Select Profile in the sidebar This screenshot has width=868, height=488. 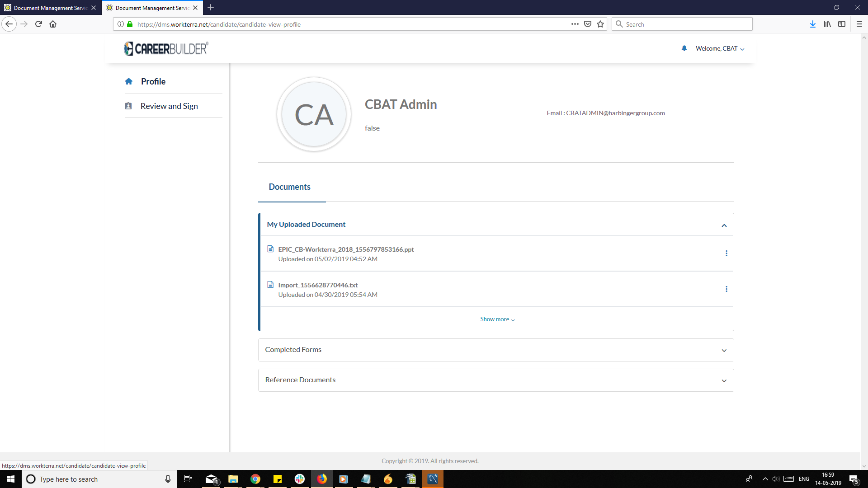point(153,81)
